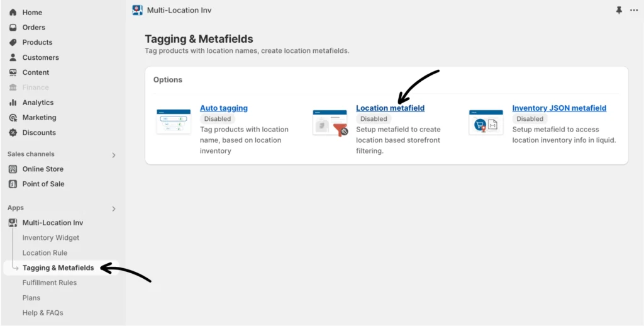
Task: Click the Marketing target icon
Action: click(13, 118)
